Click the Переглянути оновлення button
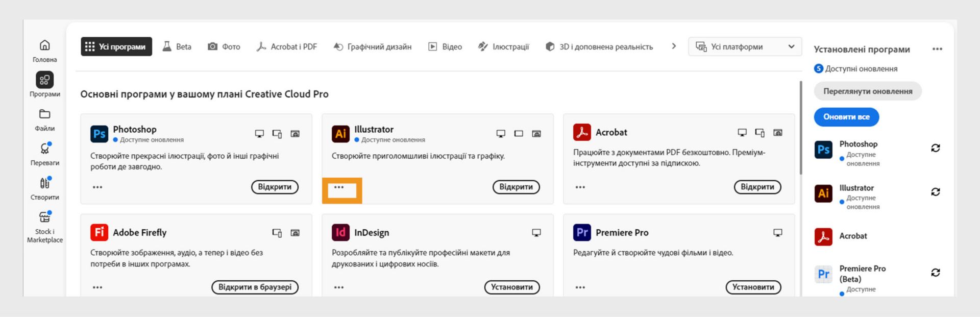This screenshot has width=980, height=317. (x=867, y=91)
